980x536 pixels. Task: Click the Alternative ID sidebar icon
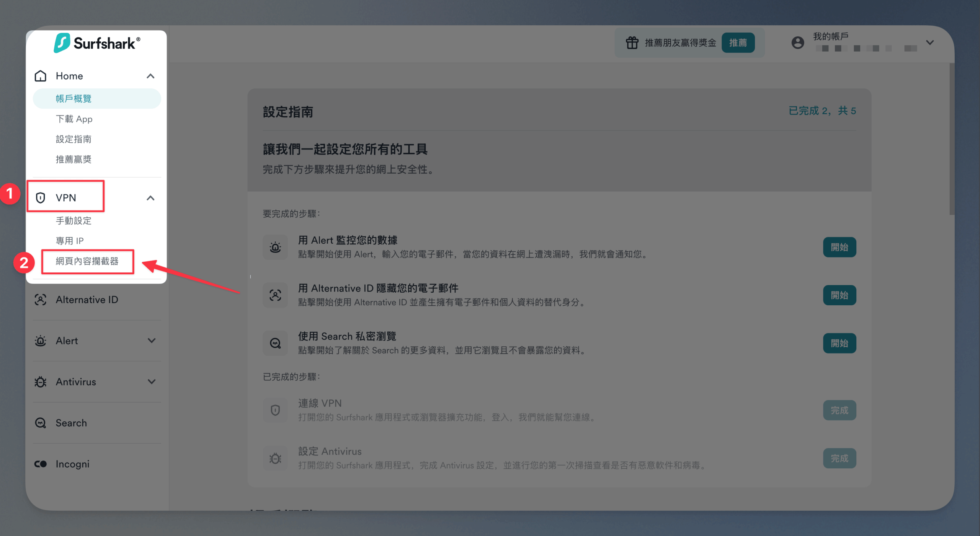41,300
